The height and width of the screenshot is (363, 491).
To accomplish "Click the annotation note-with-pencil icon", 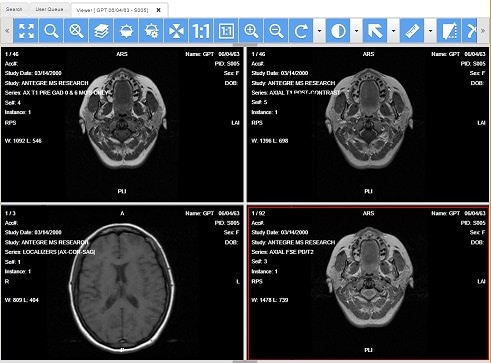I will point(449,31).
